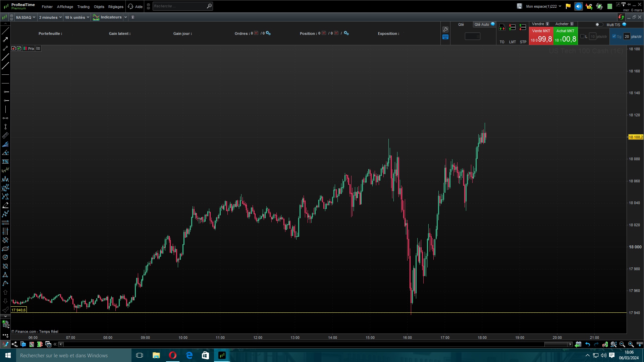Toggle the Multi T/S switch
644x362 pixels.
pos(599,24)
